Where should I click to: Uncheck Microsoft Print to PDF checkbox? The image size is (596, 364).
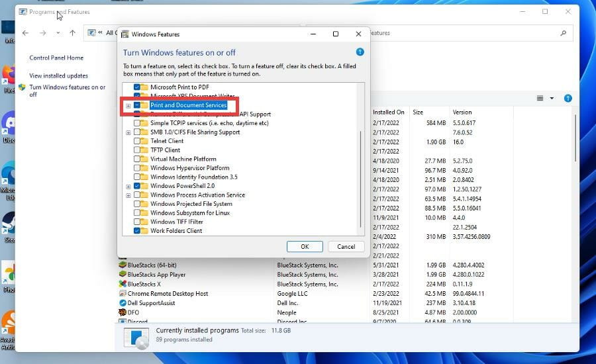[137, 87]
